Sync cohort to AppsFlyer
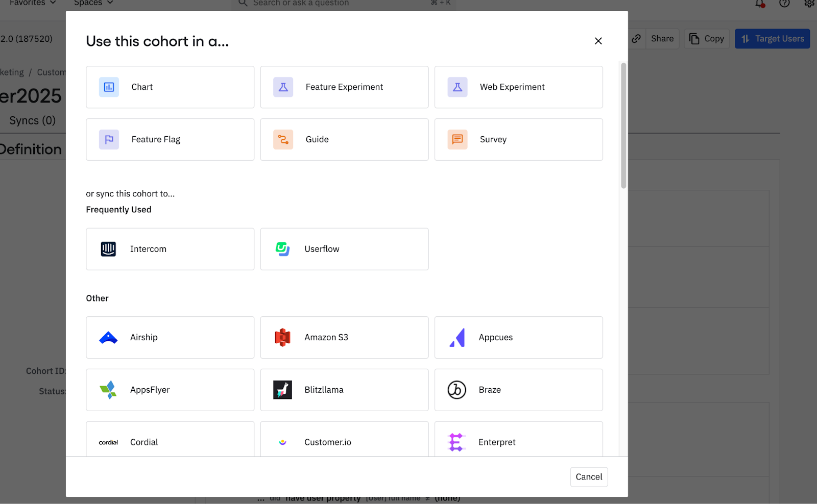 170,390
